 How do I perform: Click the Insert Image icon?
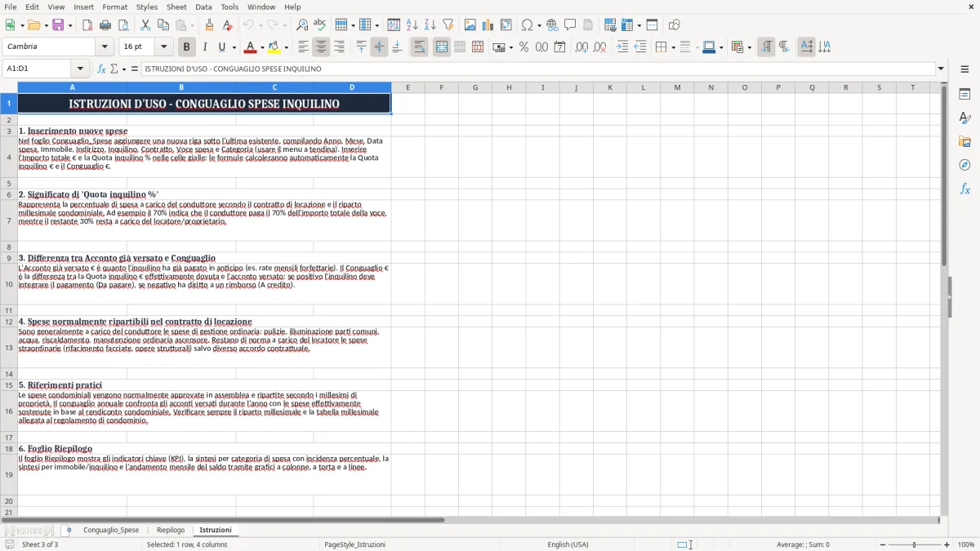(470, 25)
